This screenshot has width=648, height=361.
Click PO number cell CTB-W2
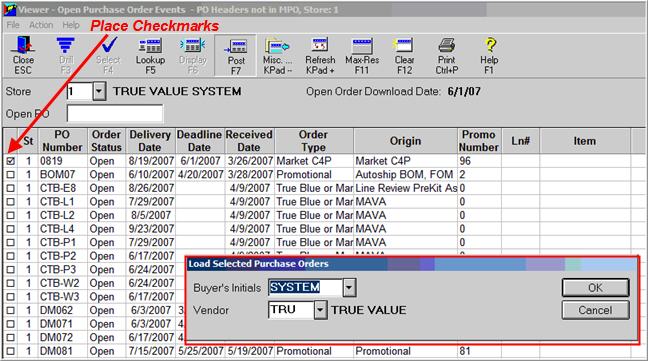pos(62,283)
